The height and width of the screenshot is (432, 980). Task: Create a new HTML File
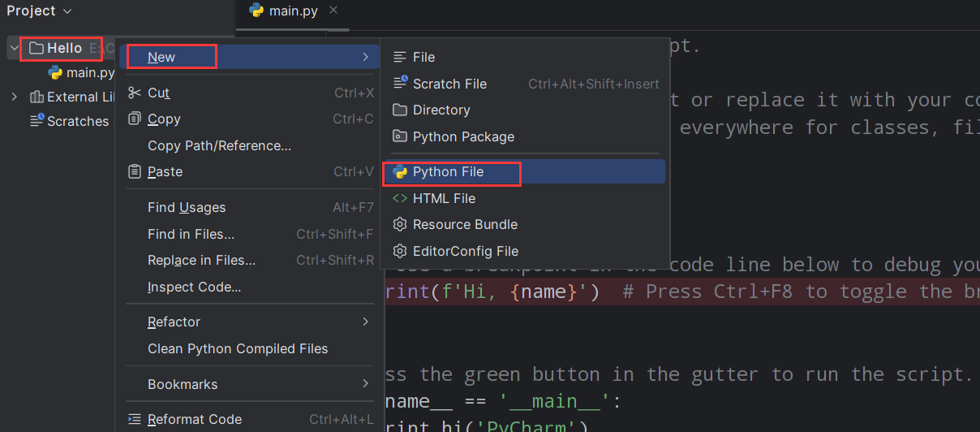tap(525, 198)
